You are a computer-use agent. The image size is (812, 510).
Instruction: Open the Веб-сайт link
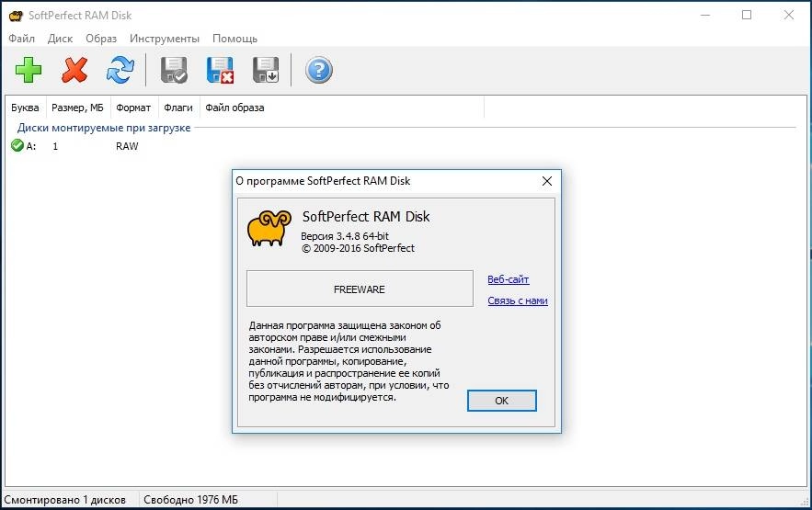[508, 279]
